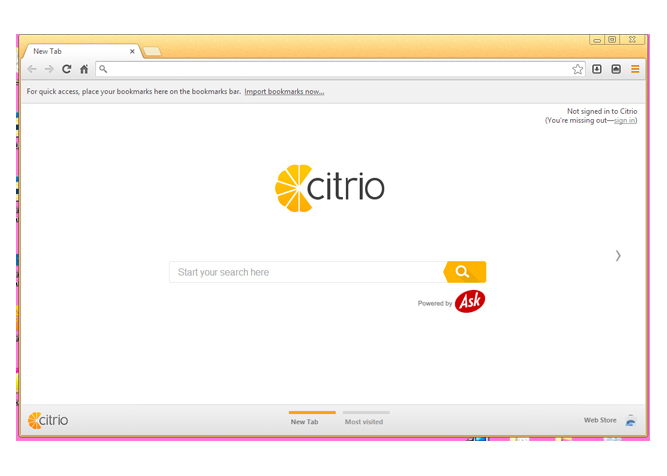Click the address bar field

click(338, 69)
